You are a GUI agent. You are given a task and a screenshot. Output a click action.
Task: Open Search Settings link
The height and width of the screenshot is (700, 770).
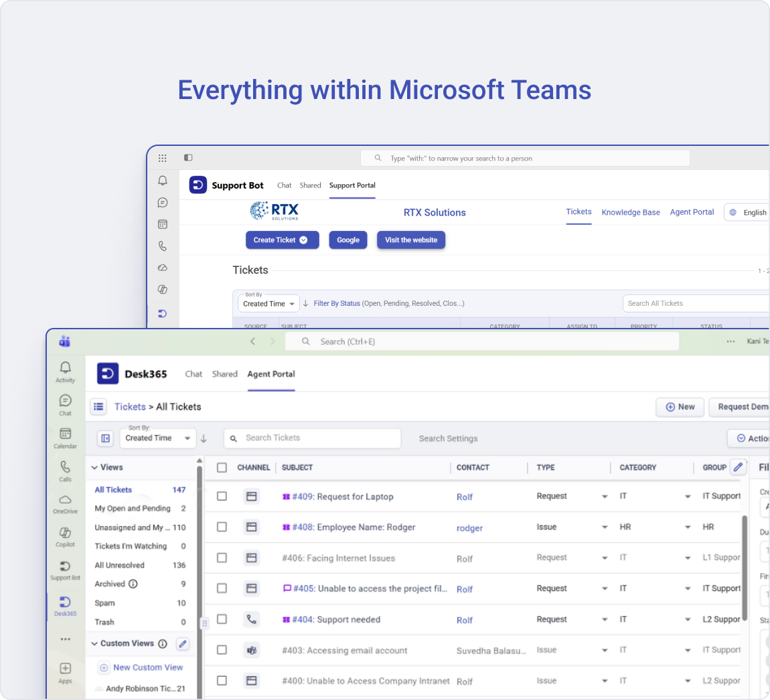[x=448, y=438]
